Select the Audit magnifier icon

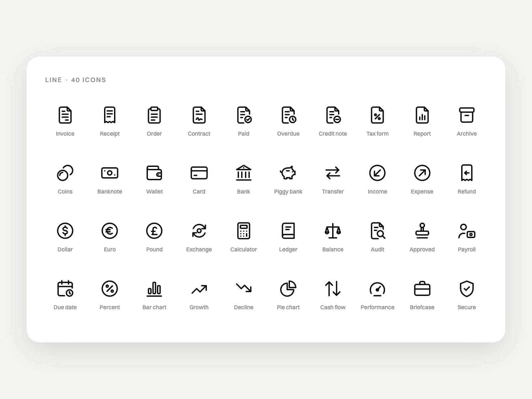(x=378, y=231)
